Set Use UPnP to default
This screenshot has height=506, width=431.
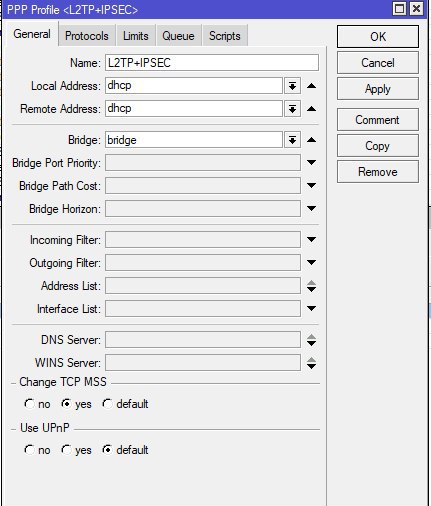pyautogui.click(x=107, y=450)
